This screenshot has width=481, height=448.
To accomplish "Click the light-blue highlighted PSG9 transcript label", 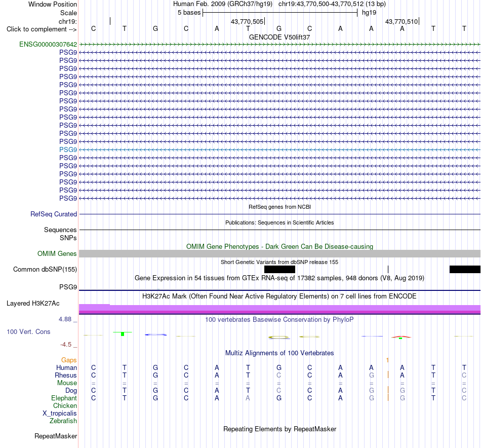I will [x=68, y=150].
